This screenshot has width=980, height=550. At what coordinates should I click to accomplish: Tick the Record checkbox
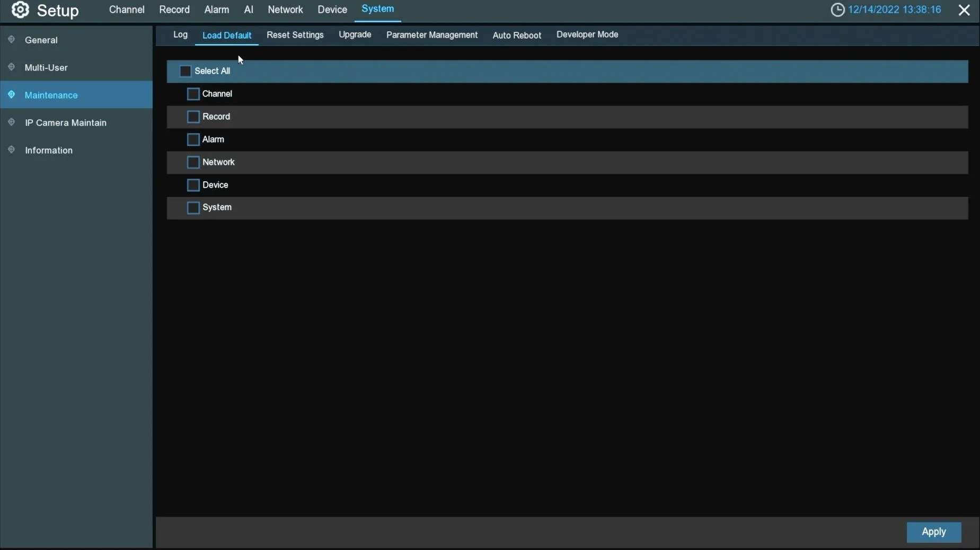click(193, 117)
